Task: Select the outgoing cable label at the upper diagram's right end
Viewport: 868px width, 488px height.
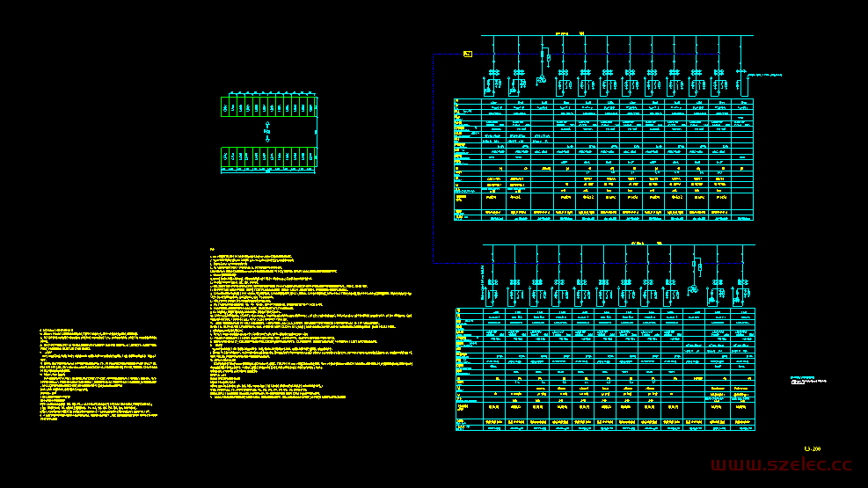Action: point(765,74)
